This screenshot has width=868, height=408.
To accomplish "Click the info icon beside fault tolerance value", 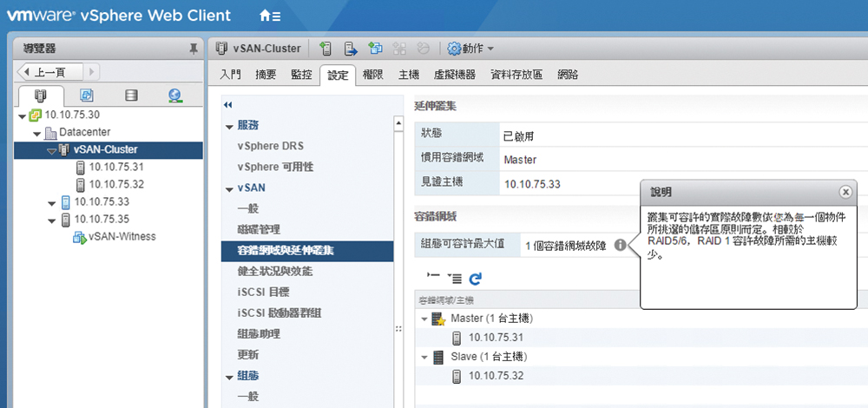I will [x=621, y=244].
